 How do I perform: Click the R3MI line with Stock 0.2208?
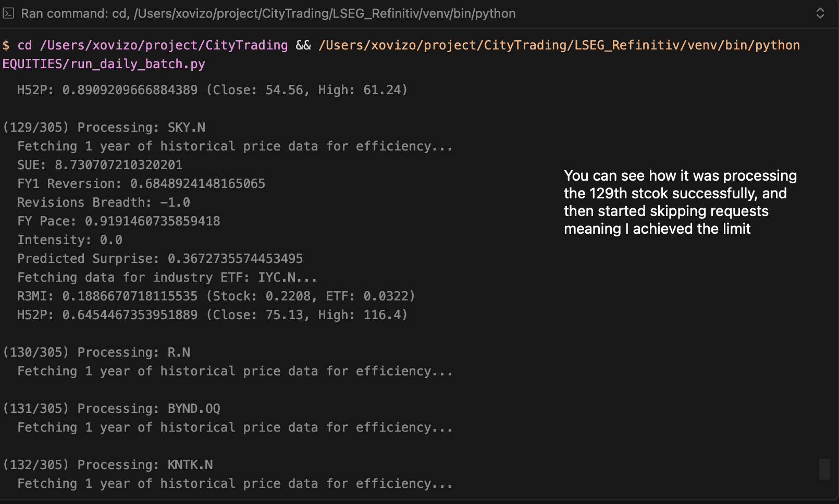216,296
